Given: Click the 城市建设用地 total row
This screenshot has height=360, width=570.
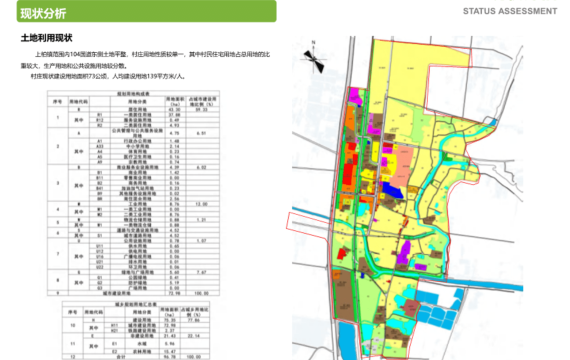Looking at the screenshot, I should pos(133,293).
